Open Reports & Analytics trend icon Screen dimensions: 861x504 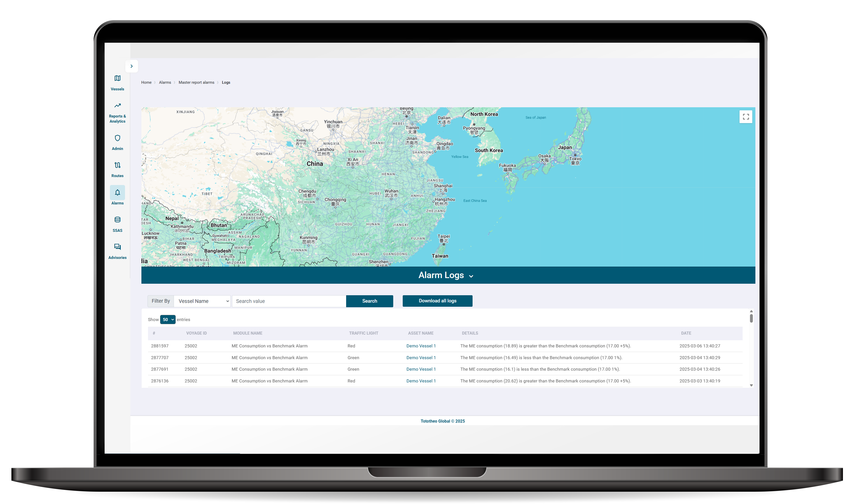coord(117,106)
